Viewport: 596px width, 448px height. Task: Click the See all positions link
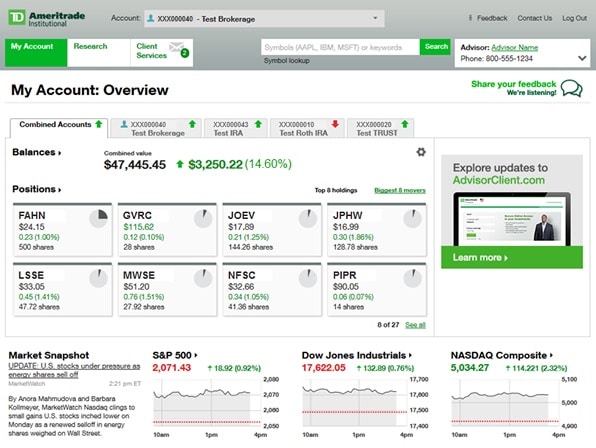pos(415,325)
